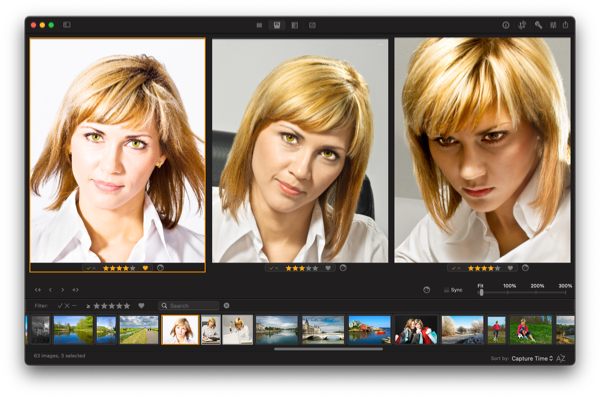Toggle the favorites heart filter
Image resolution: width=600 pixels, height=398 pixels.
[141, 306]
